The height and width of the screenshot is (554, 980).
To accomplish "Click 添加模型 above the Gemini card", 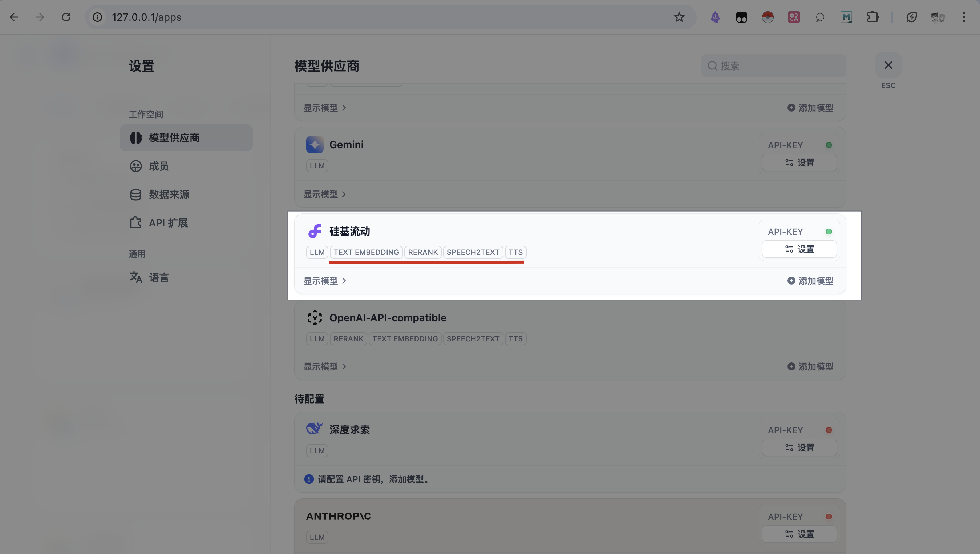I will point(810,108).
